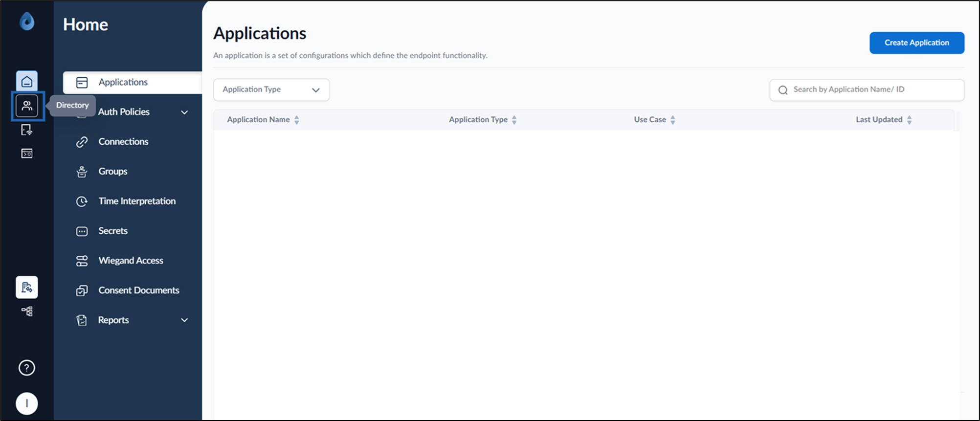Click the Wiegand Access icon

[x=82, y=261]
